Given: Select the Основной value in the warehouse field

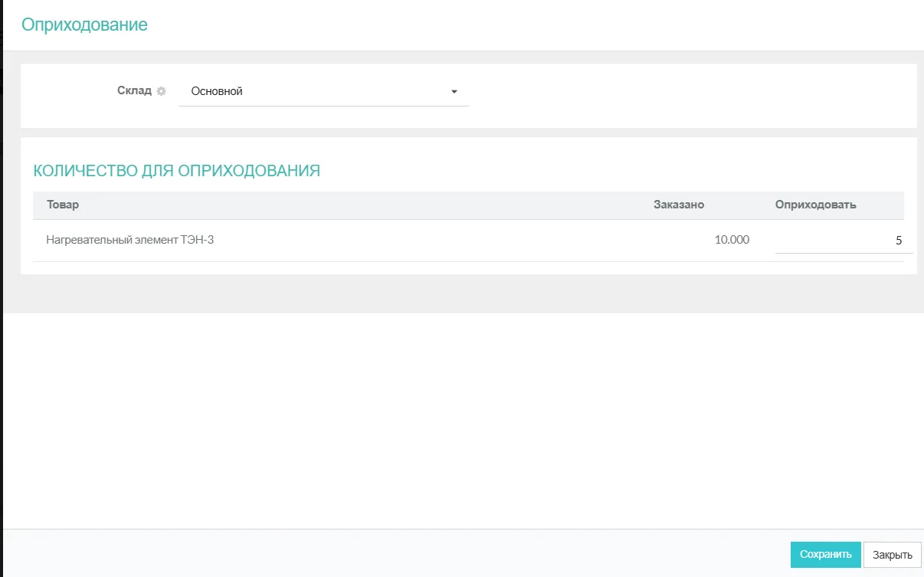Looking at the screenshot, I should click(x=217, y=91).
